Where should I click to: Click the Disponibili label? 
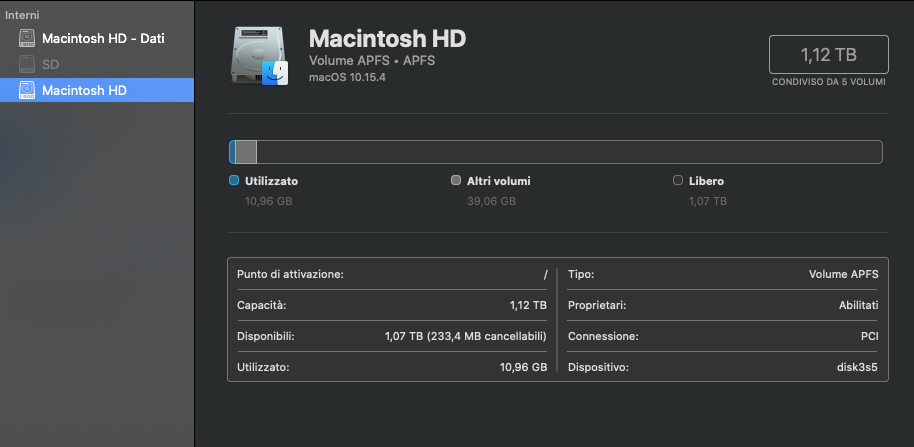[x=266, y=337]
